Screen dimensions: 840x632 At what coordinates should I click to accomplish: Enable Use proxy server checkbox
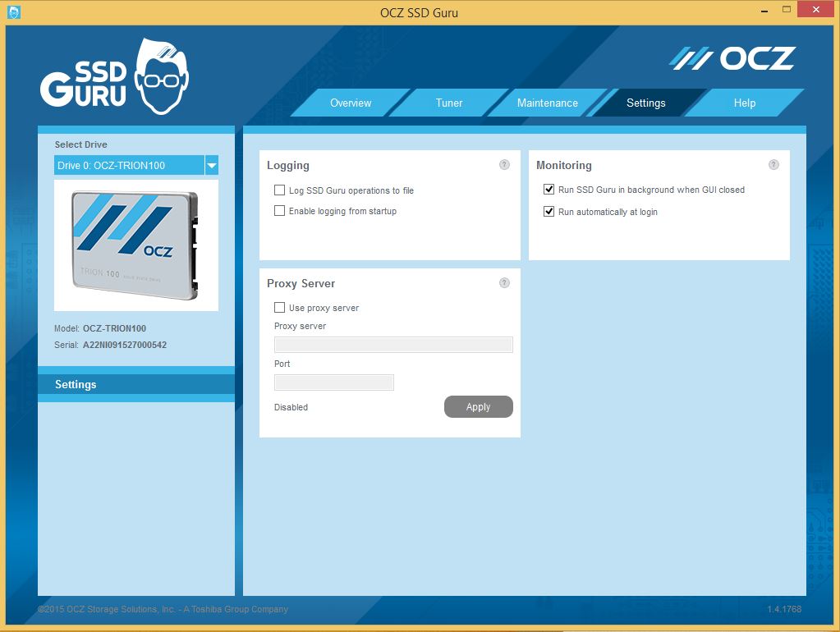[279, 308]
